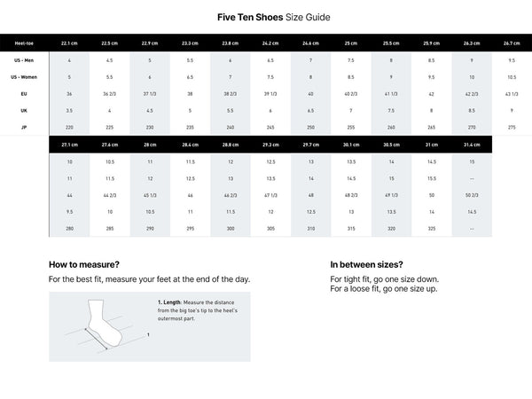Click the In between sizes? heading
The height and width of the screenshot is (399, 532).
pyautogui.click(x=367, y=264)
